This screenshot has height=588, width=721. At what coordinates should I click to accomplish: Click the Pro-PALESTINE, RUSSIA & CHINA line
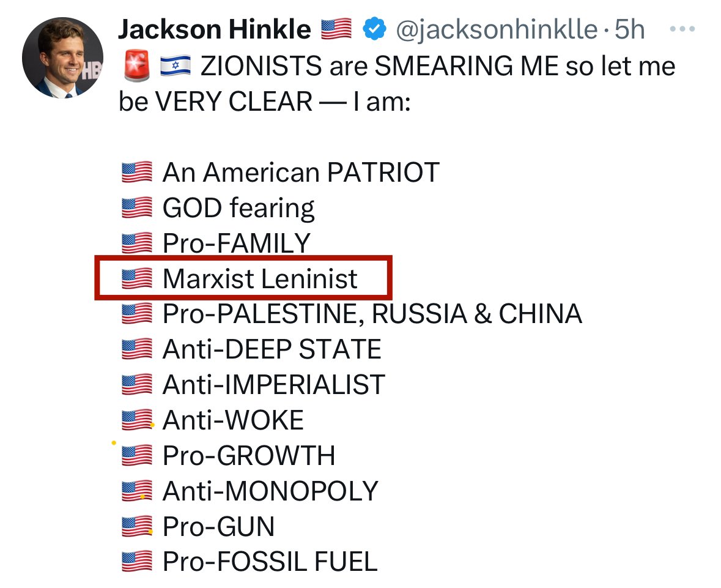point(372,314)
